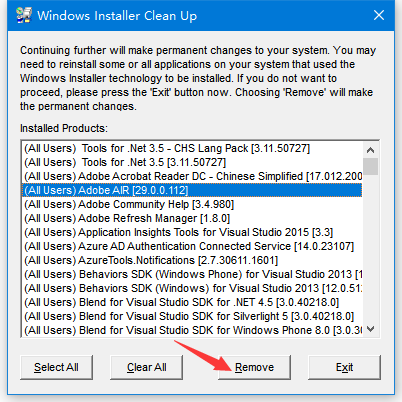Image resolution: width=402 pixels, height=402 pixels.
Task: Click the Clear All button
Action: (147, 367)
